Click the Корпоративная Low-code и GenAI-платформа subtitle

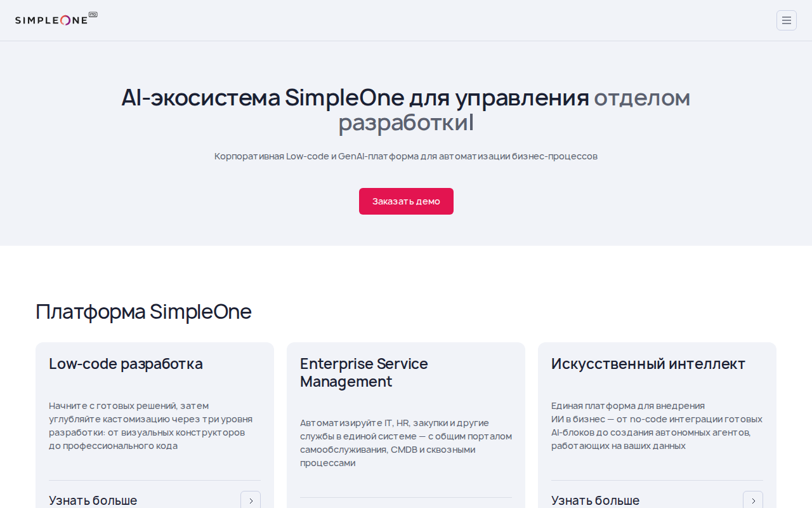pos(406,156)
